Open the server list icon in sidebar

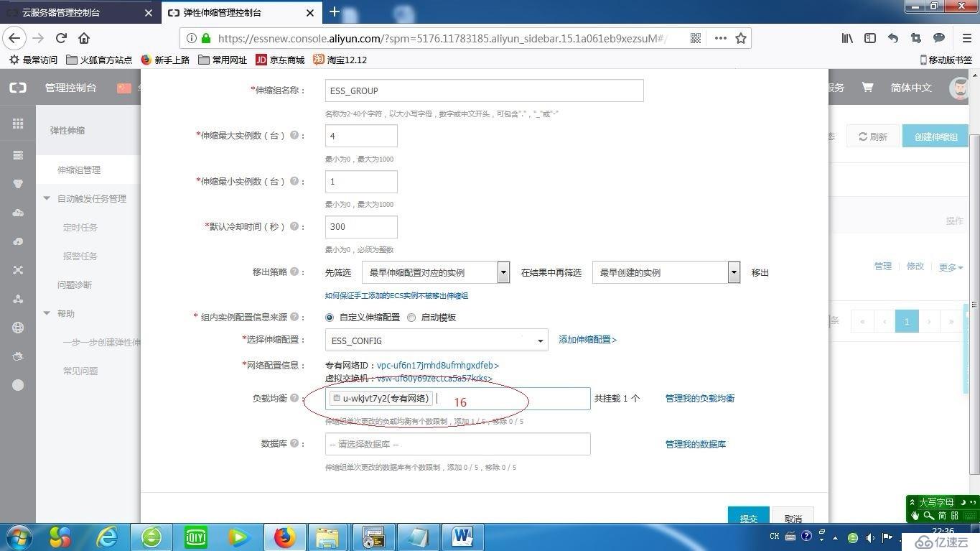(18, 155)
